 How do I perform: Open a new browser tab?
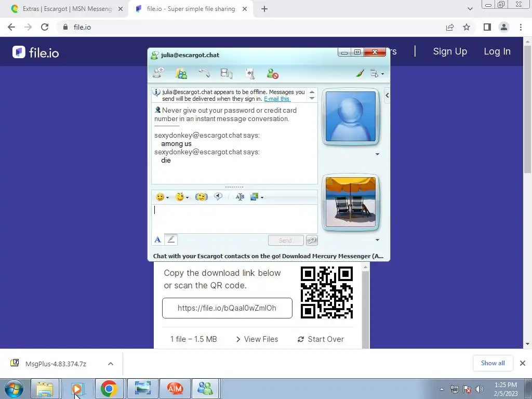pyautogui.click(x=264, y=9)
